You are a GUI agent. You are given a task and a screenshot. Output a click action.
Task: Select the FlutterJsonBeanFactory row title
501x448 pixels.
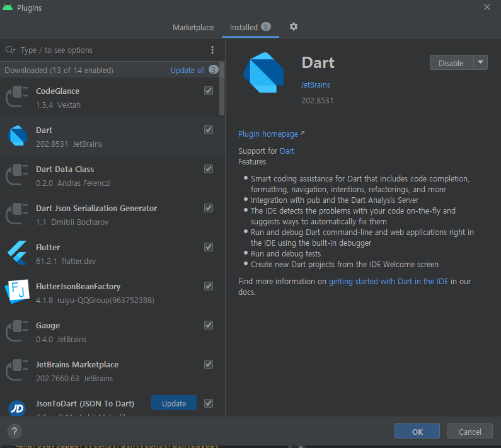pyautogui.click(x=78, y=287)
